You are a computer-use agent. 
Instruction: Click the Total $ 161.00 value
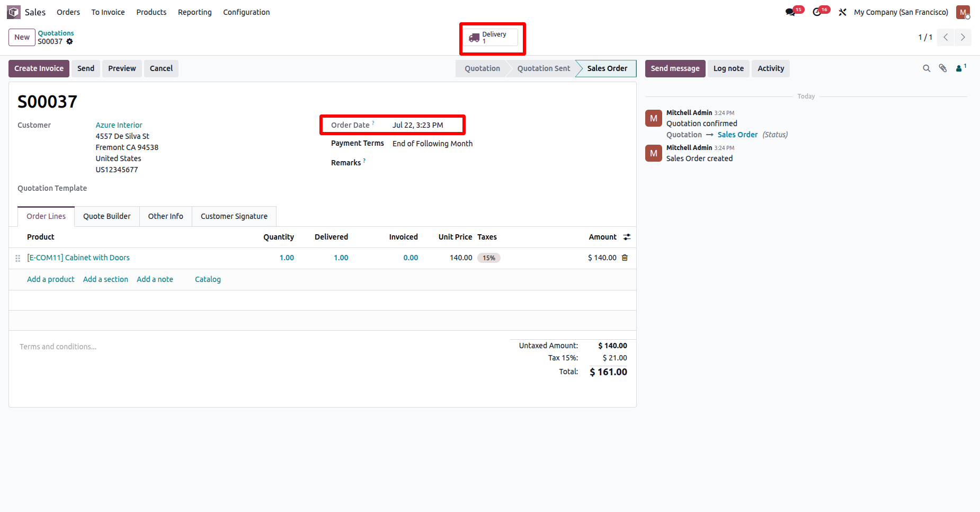608,372
